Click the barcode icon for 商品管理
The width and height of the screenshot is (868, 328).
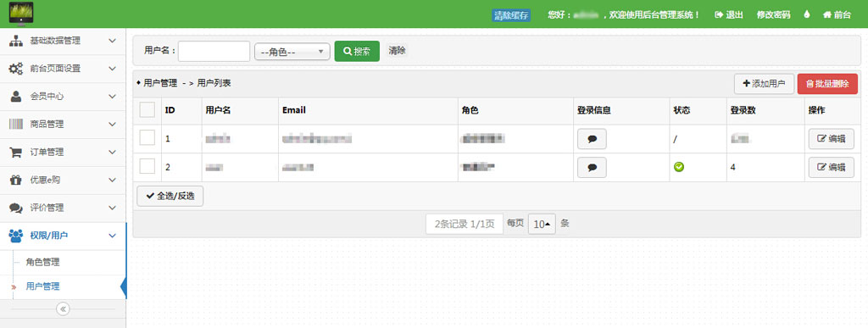(15, 125)
